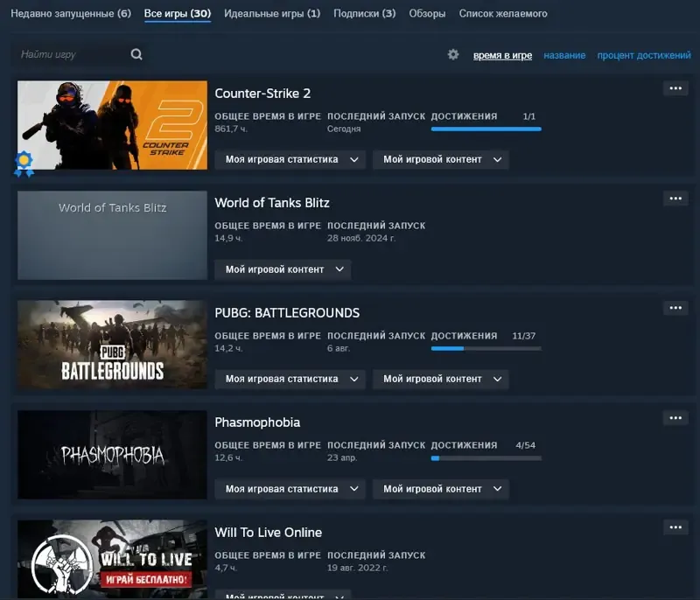Screen dimensions: 700x600
Task: Expand PUBG 'Моя игровая статистика' dropdown
Action: coord(290,380)
